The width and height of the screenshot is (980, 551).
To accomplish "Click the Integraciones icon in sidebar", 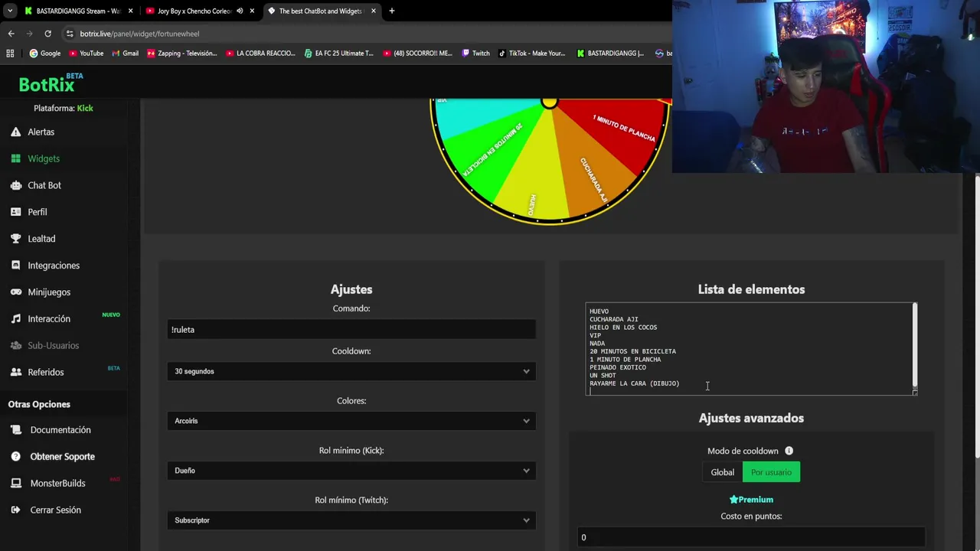I will [15, 266].
